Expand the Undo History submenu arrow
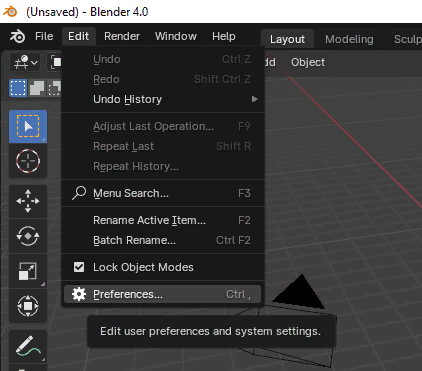This screenshot has width=422, height=371. (255, 99)
